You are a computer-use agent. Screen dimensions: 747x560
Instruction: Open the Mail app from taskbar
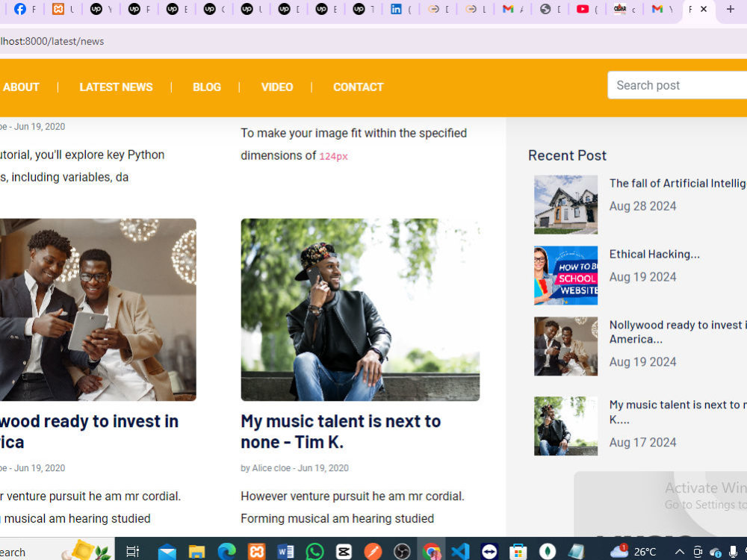coord(167,552)
